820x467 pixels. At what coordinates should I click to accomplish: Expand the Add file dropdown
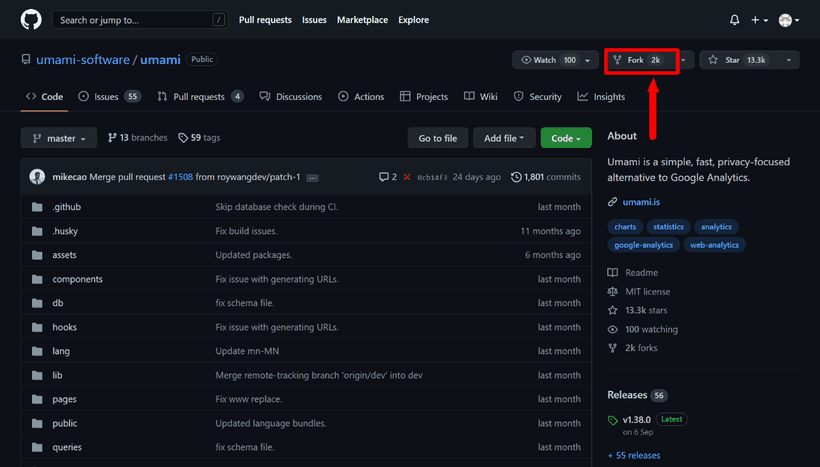[504, 138]
